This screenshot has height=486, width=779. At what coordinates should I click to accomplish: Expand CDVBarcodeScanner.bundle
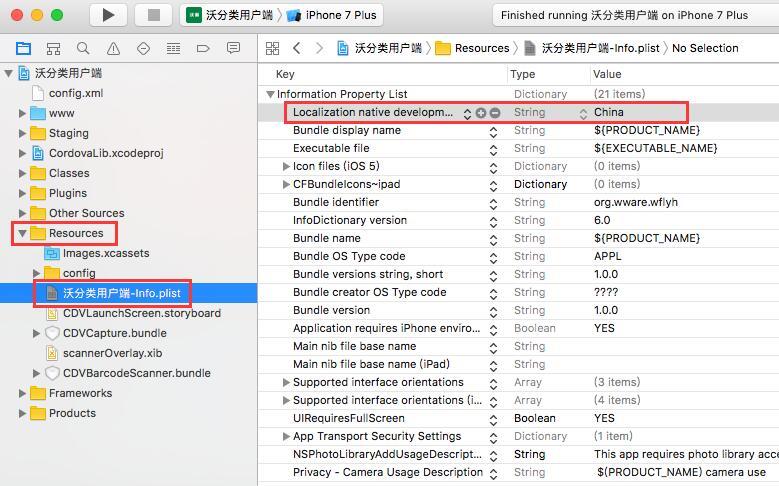(36, 373)
